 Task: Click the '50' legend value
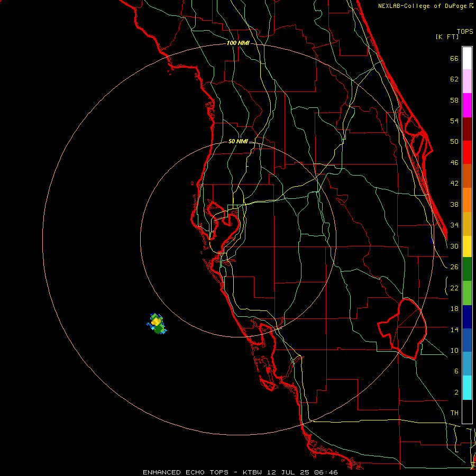(x=454, y=142)
